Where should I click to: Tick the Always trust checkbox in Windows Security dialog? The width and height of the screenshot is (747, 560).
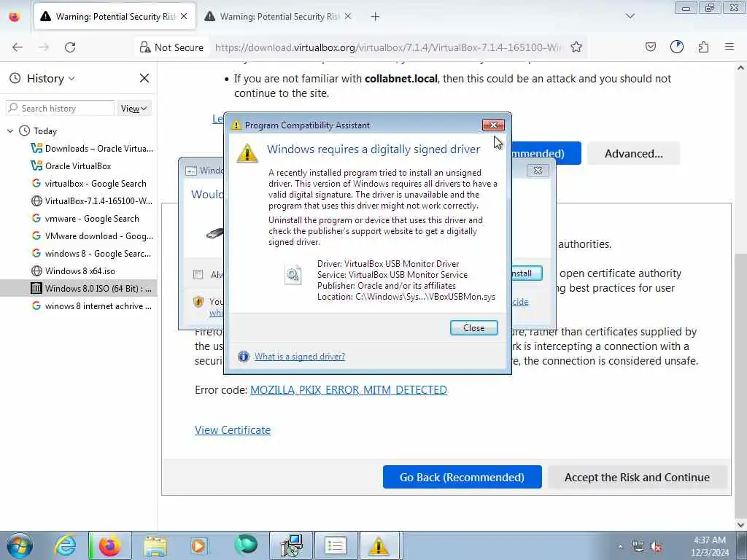pyautogui.click(x=198, y=274)
